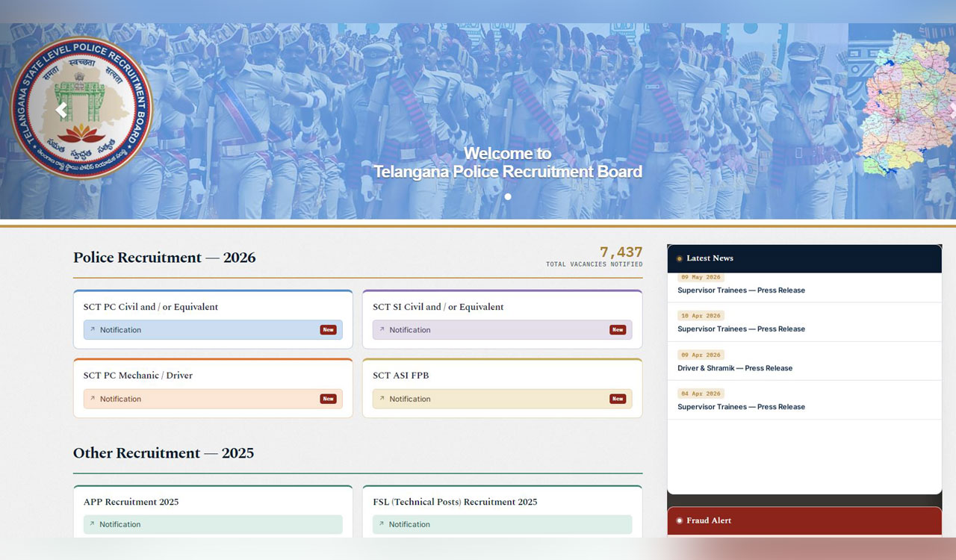Viewport: 956px width, 560px height.
Task: Click the Other Recruitment — 2025 heading
Action: (164, 453)
